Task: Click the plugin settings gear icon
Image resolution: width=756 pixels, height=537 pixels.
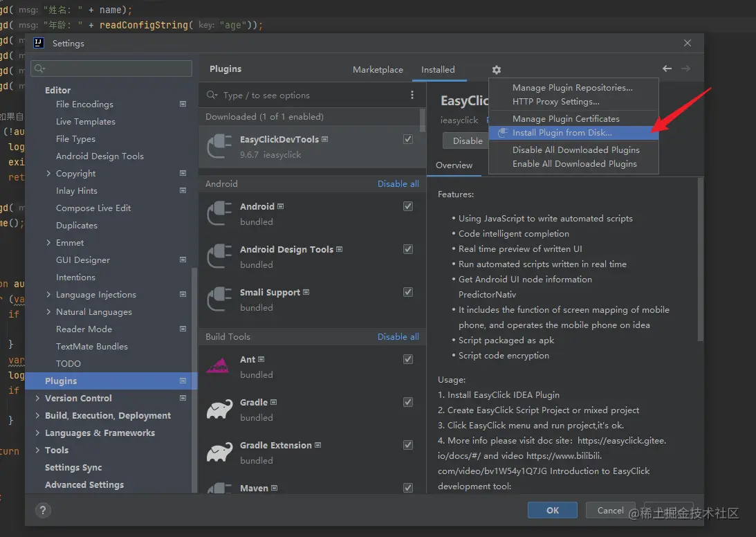Action: (x=496, y=70)
